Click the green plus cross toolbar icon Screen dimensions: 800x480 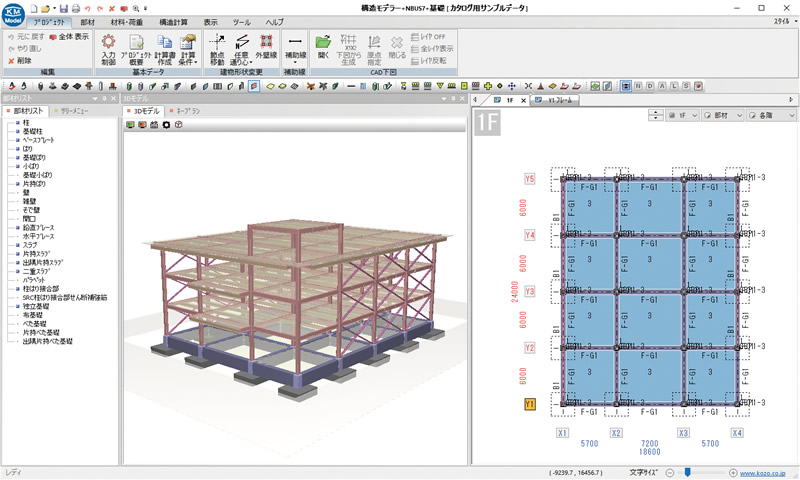click(488, 86)
